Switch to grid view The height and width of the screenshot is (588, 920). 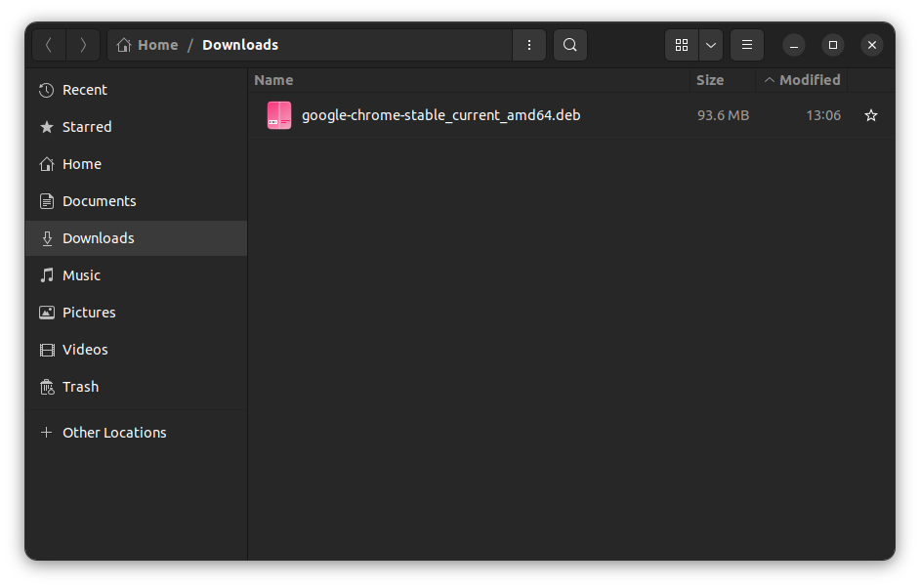coord(681,45)
